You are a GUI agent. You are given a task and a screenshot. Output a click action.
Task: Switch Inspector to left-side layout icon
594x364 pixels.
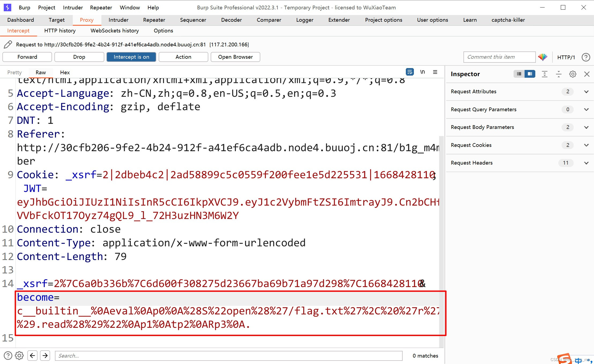tap(519, 74)
